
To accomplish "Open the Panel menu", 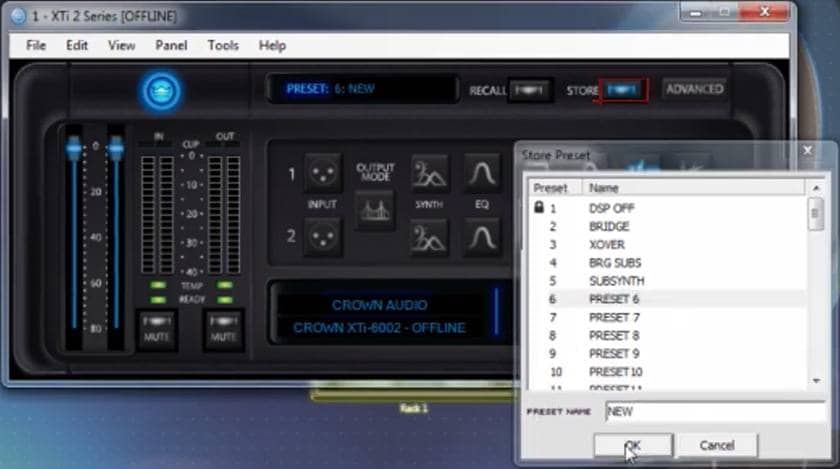I will [171, 45].
